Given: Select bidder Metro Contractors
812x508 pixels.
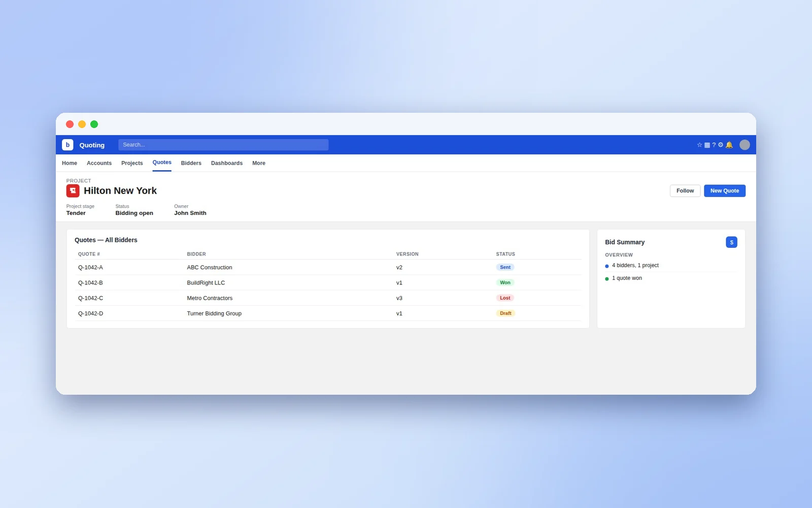Looking at the screenshot, I should [210, 298].
